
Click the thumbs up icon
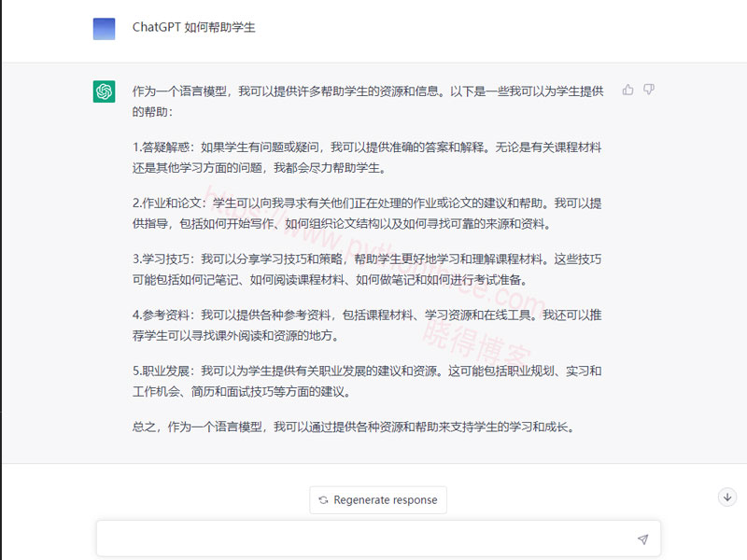coord(627,90)
